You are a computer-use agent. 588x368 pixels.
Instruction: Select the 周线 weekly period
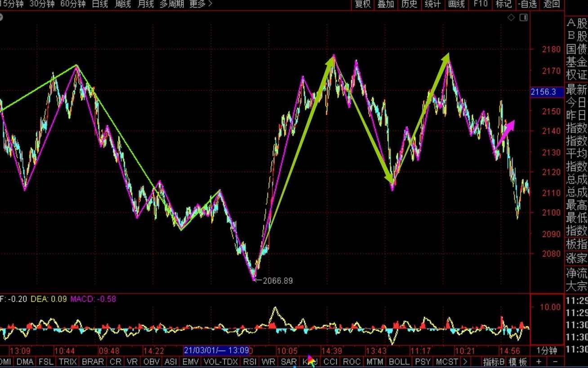click(122, 4)
